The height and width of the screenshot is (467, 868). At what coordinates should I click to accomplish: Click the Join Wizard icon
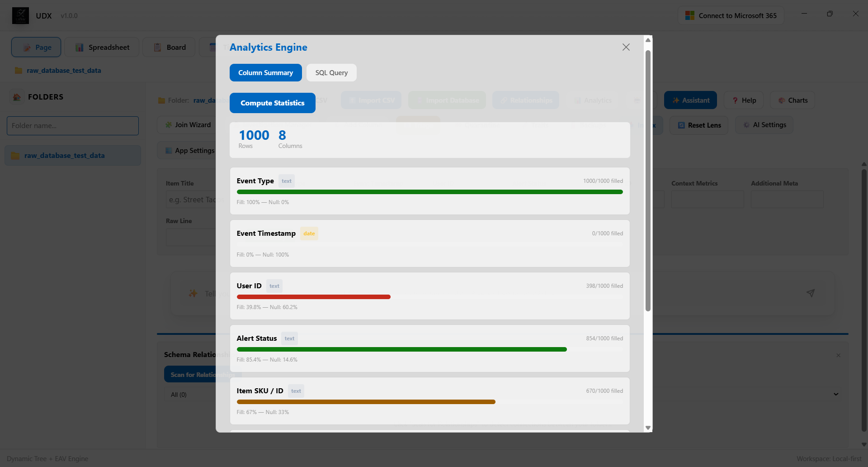pos(169,125)
